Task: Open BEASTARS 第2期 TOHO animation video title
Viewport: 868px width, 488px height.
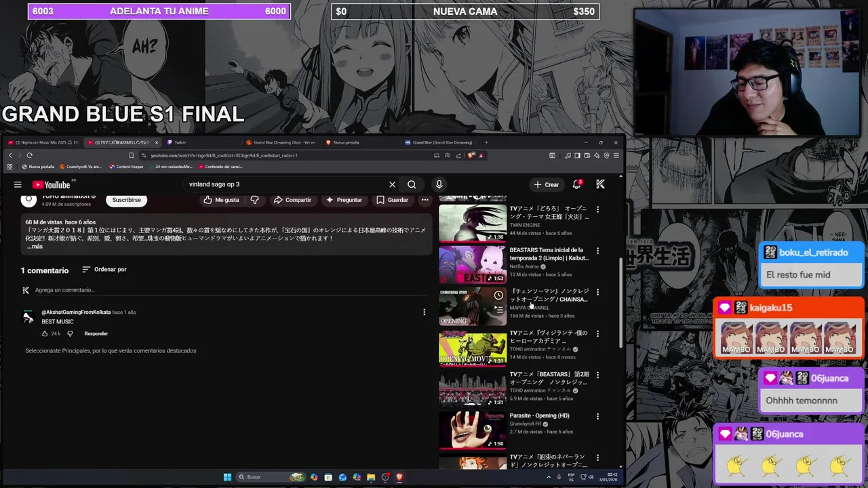Action: tap(549, 378)
